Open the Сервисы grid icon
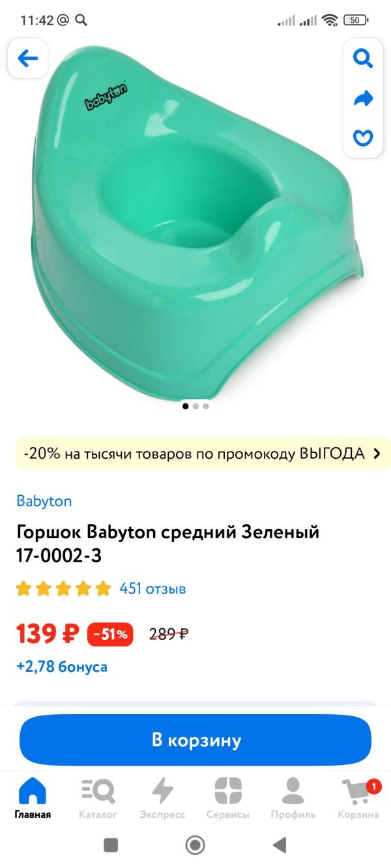The width and height of the screenshot is (391, 868). pyautogui.click(x=228, y=798)
